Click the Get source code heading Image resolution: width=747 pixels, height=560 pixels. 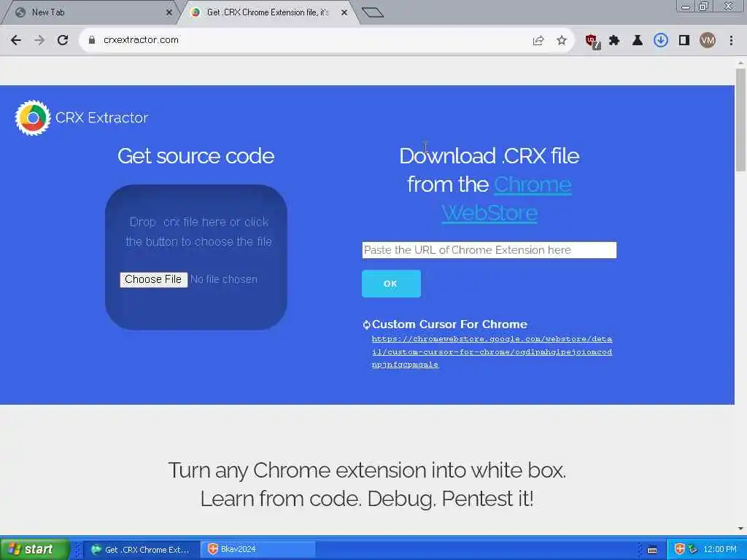[196, 156]
